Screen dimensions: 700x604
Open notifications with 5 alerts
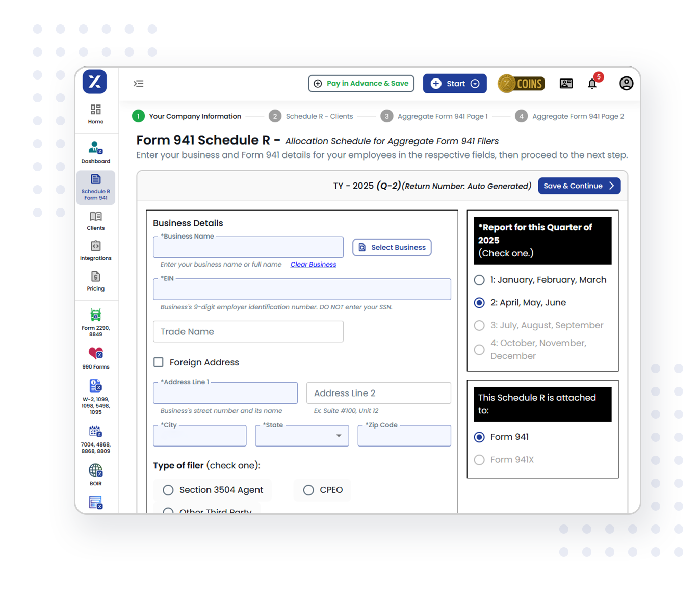592,83
